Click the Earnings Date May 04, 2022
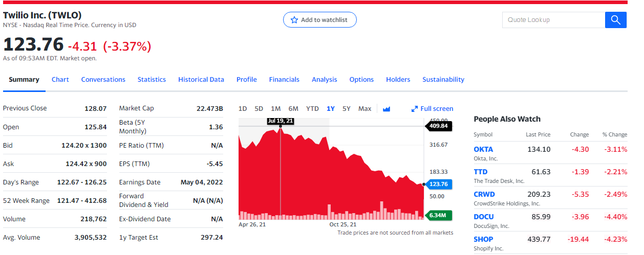Viewport: 644px width, 255px height. tap(202, 182)
